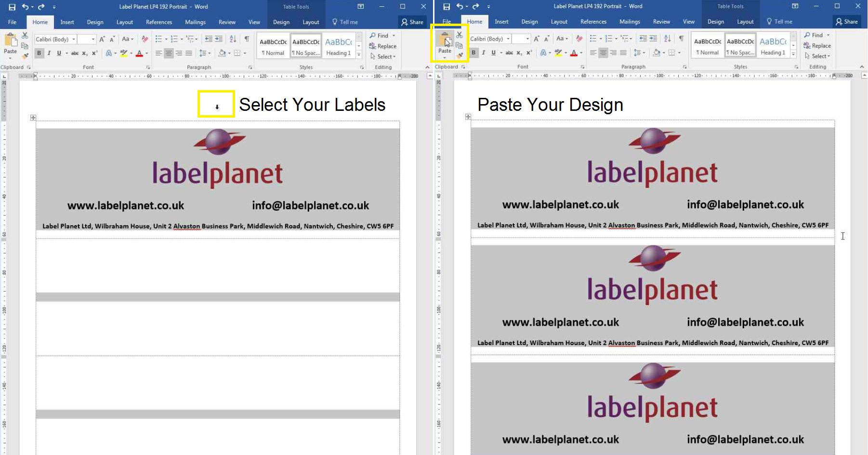Open the Clear All Formatting icon
Viewport: 868px width, 455px height.
point(145,39)
